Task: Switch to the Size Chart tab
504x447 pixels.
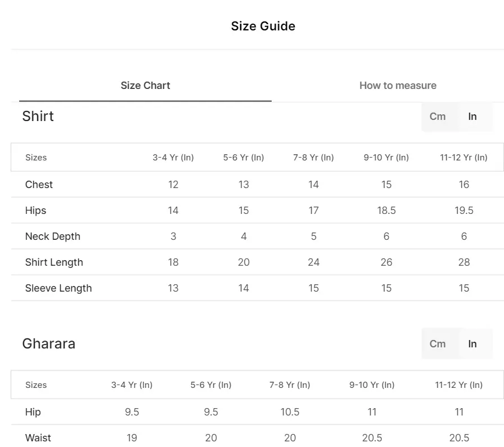Action: 145,86
